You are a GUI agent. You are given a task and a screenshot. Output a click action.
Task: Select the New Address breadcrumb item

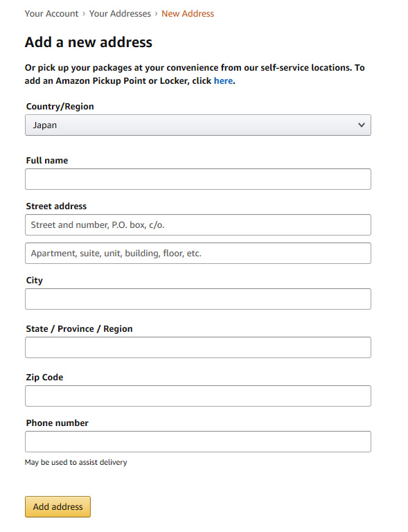pyautogui.click(x=188, y=14)
